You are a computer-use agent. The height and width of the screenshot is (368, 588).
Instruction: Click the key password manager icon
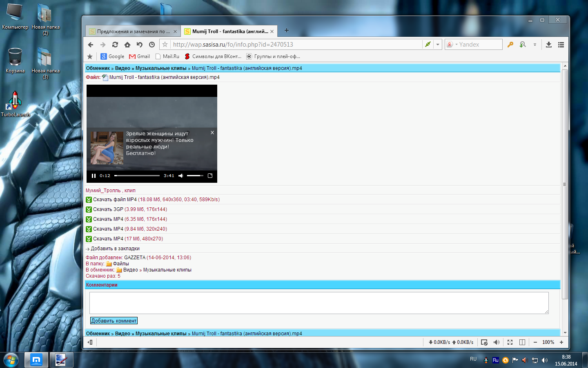(x=510, y=45)
